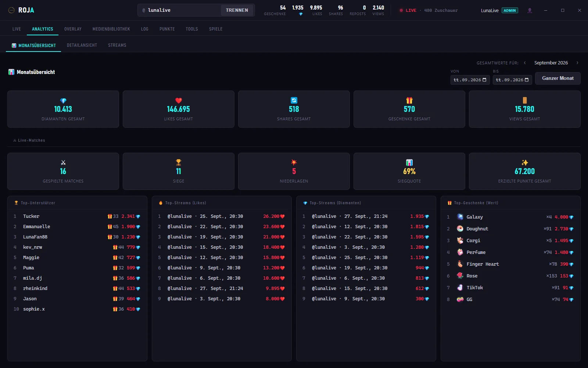Open the BIS date picker field
Viewport: 588px width, 368px height.
coord(512,80)
